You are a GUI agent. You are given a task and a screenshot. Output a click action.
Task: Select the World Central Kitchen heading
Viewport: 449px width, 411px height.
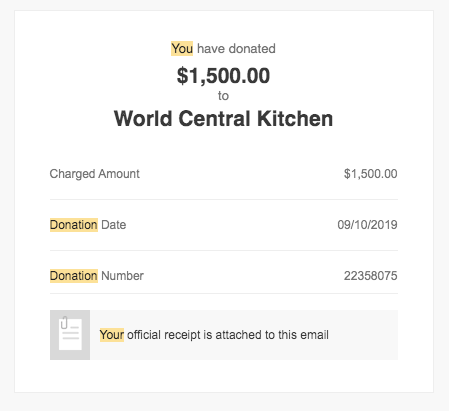click(223, 119)
